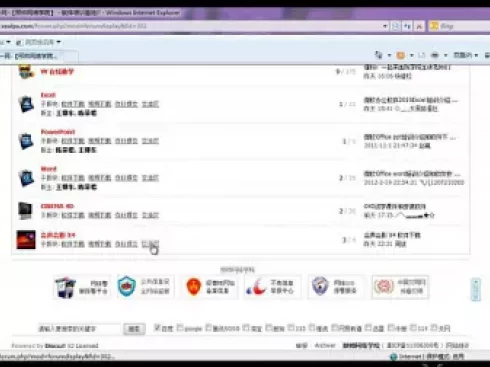Click the Word forum icon
Image resolution: width=490 pixels, height=367 pixels.
pos(26,178)
